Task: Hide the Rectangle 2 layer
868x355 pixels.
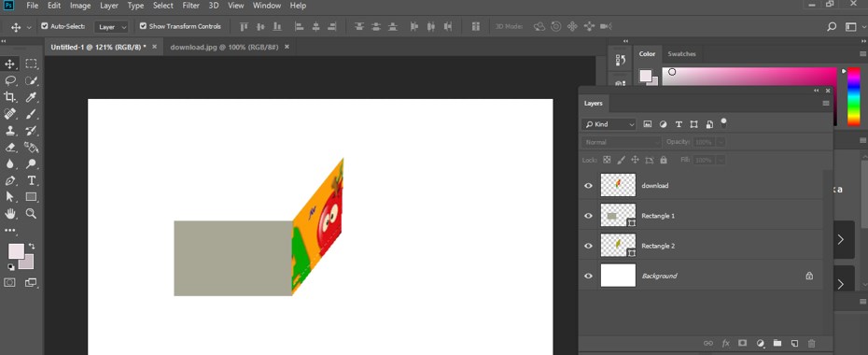Action: 588,246
